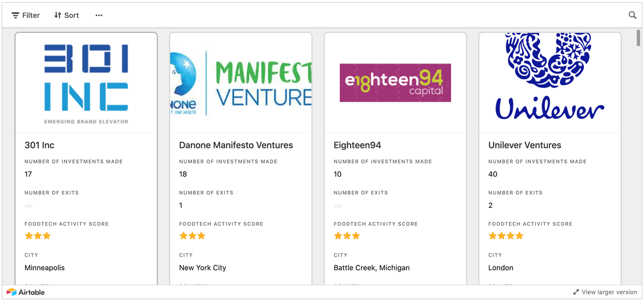This screenshot has height=302, width=644.
Task: Click the Eighteen94 star rating
Action: click(347, 236)
